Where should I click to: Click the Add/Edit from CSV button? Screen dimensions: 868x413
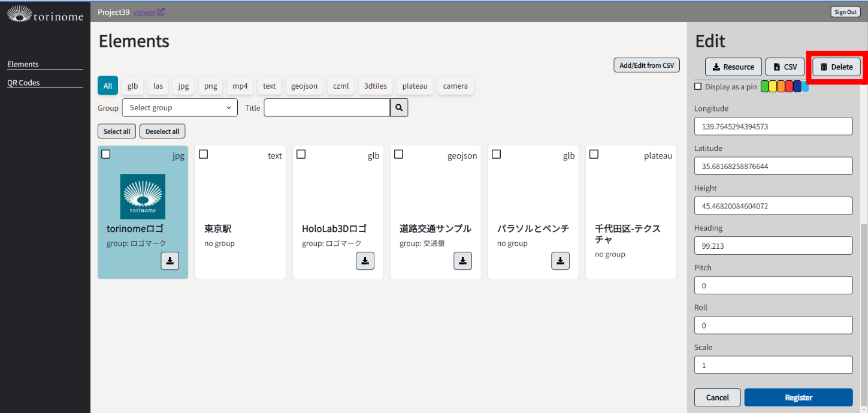pyautogui.click(x=646, y=65)
